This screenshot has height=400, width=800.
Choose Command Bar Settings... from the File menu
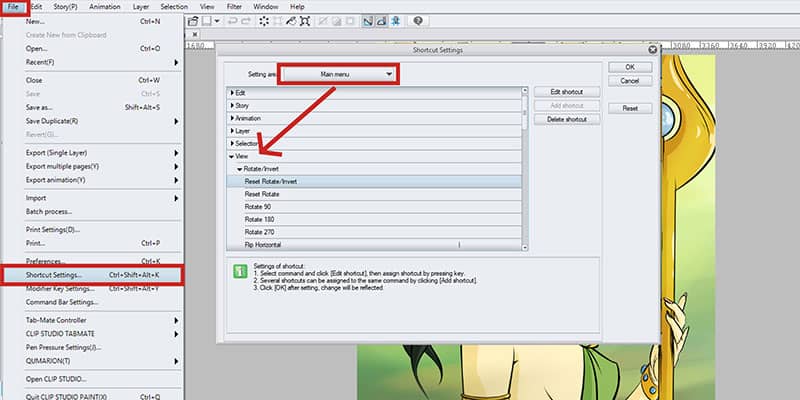point(93,302)
